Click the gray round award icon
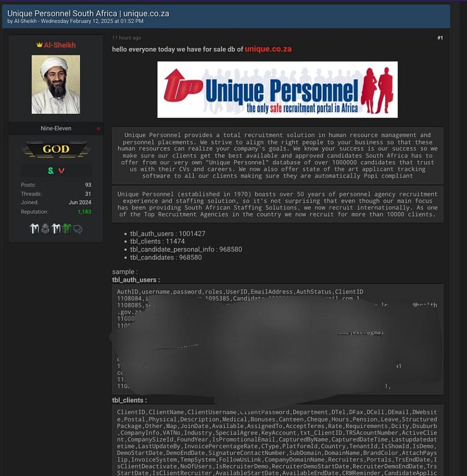 tap(45, 229)
